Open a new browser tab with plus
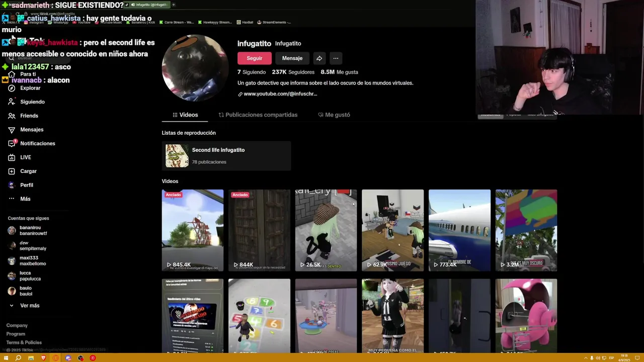Viewport: 644px width, 362px height. click(173, 5)
